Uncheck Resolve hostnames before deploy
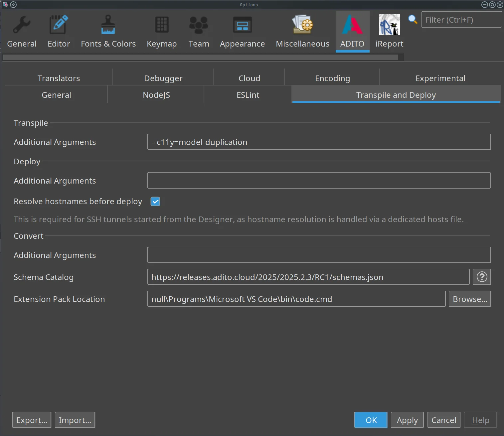This screenshot has width=504, height=436. 155,202
